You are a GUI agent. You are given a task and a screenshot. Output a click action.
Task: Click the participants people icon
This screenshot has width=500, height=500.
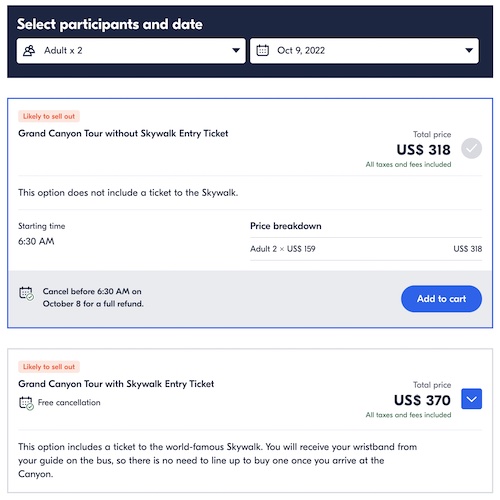[29, 51]
